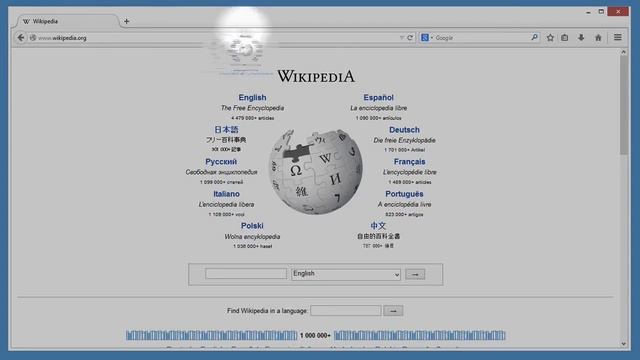
Task: Click the vertical scrollbar thumb
Action: (x=623, y=105)
